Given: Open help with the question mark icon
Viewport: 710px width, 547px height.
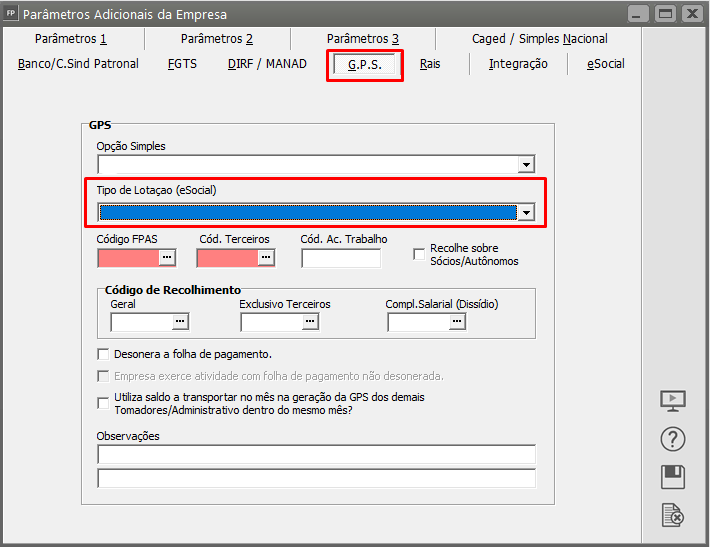Looking at the screenshot, I should (673, 438).
